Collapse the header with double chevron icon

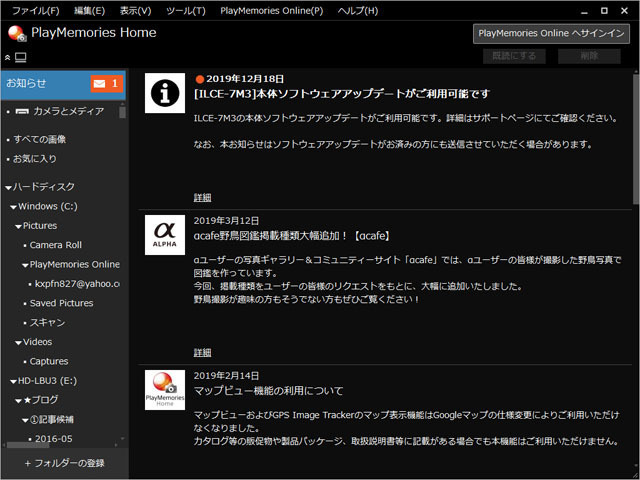click(x=7, y=58)
